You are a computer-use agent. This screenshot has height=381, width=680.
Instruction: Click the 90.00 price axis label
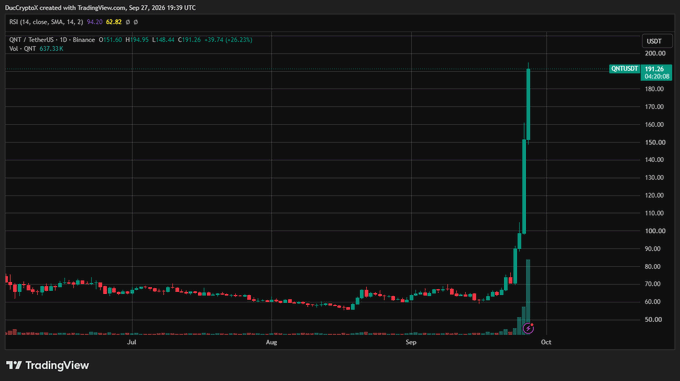[653, 248]
